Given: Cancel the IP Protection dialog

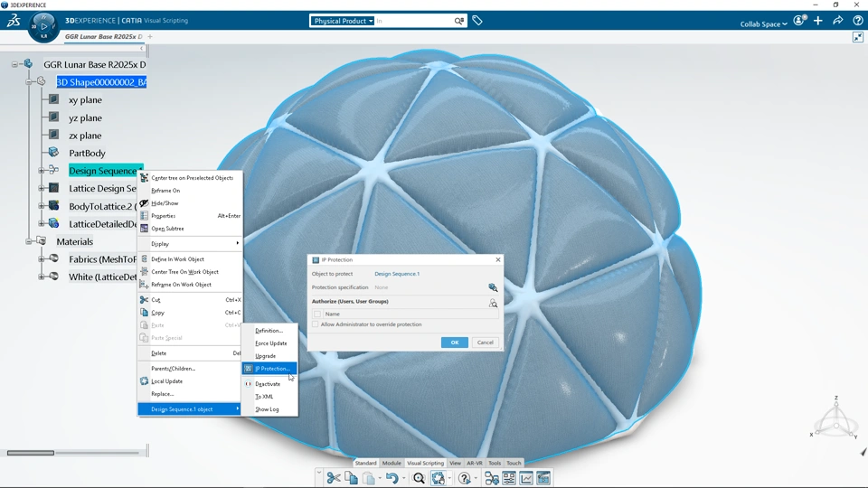Looking at the screenshot, I should pos(485,343).
